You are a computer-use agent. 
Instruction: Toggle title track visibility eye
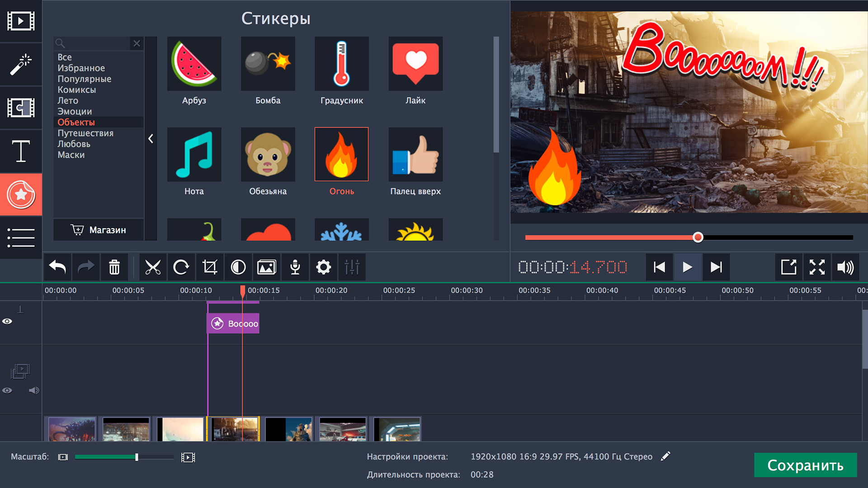click(7, 321)
